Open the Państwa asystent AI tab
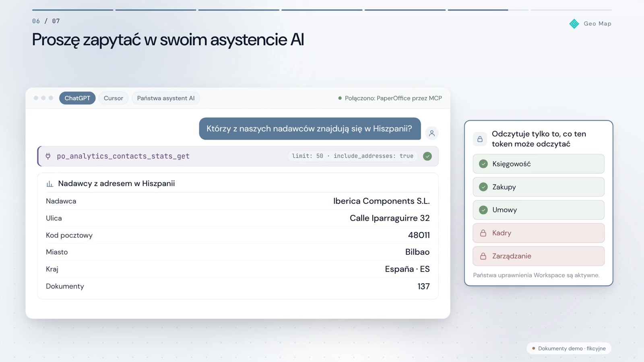The image size is (644, 362). [166, 98]
